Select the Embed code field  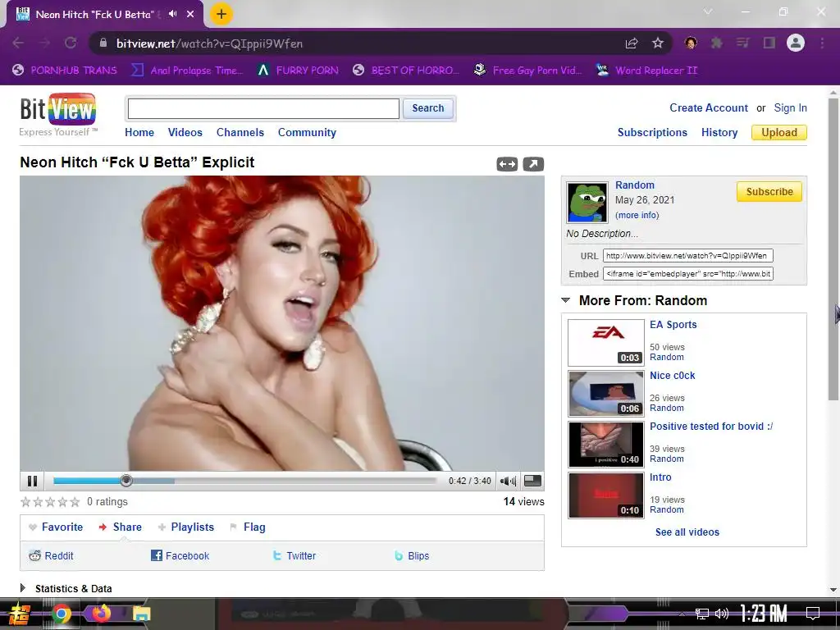click(x=688, y=274)
